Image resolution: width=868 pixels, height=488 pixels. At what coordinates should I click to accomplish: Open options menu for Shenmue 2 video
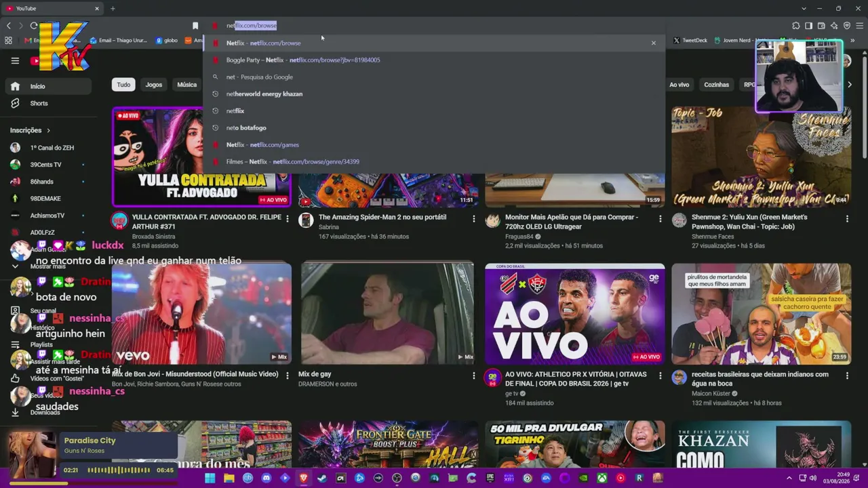(847, 219)
